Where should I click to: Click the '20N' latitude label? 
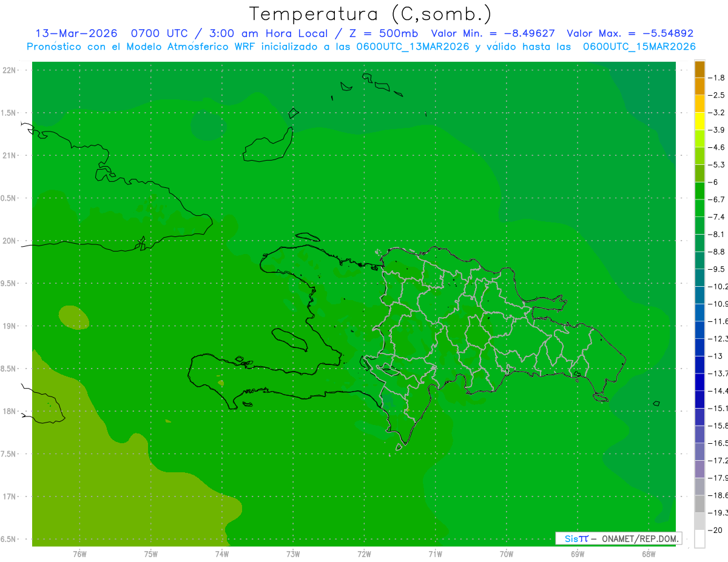(9, 241)
